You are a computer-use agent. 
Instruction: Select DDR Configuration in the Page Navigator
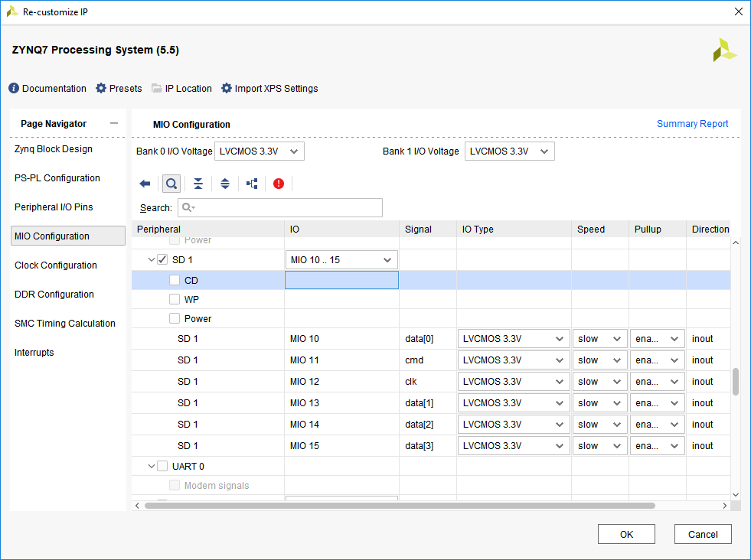coord(54,295)
